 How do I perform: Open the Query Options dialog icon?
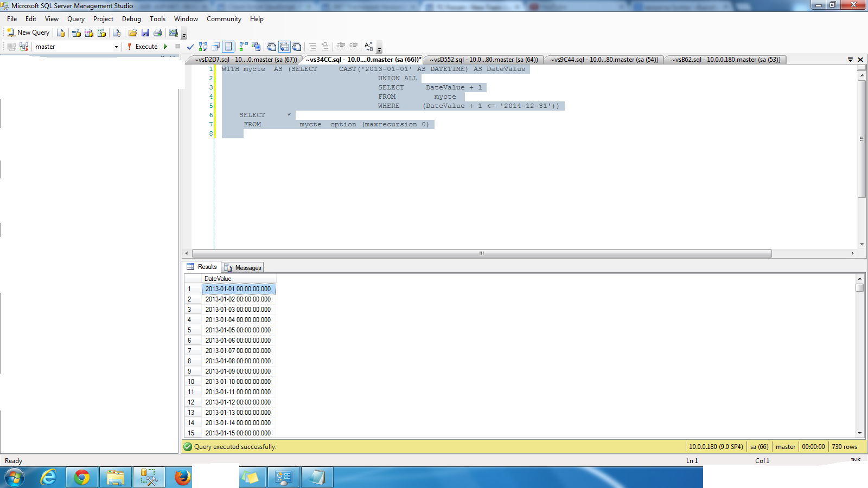215,47
